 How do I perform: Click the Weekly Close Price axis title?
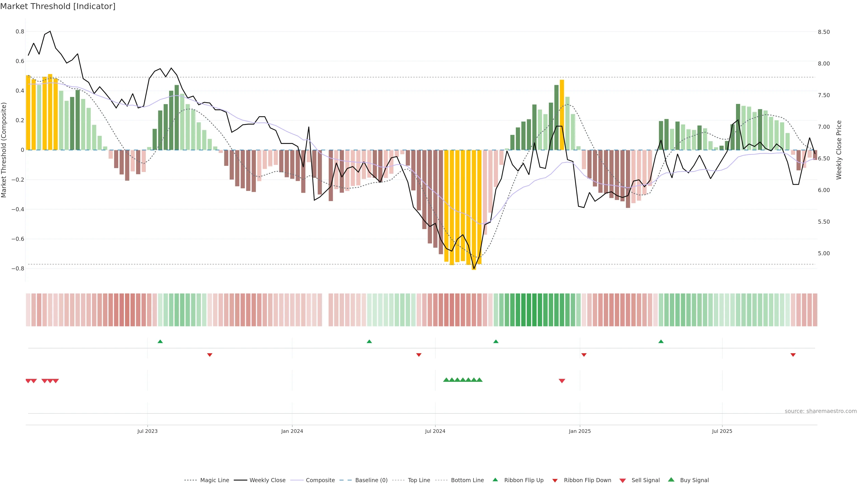(x=839, y=150)
